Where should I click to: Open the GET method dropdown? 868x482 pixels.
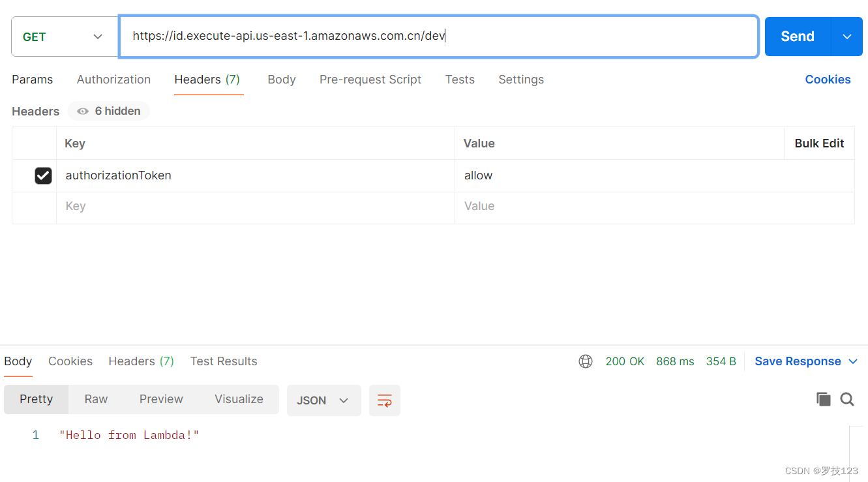[64, 37]
